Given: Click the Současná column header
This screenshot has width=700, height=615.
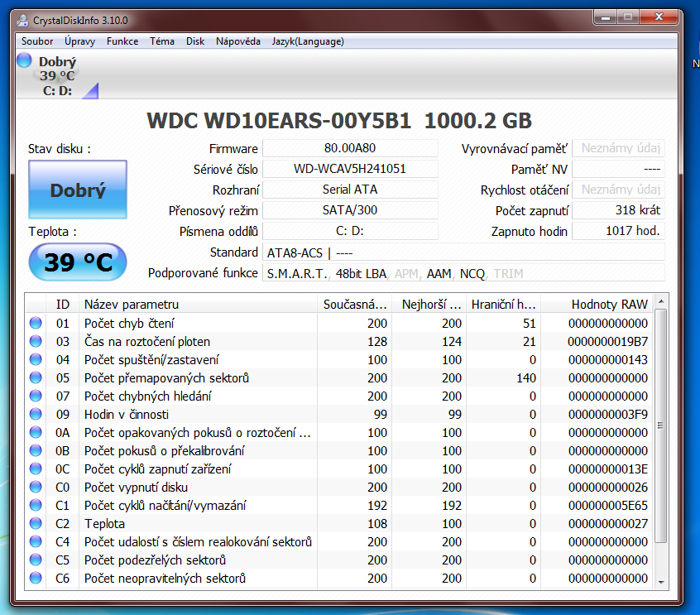Looking at the screenshot, I should point(354,305).
